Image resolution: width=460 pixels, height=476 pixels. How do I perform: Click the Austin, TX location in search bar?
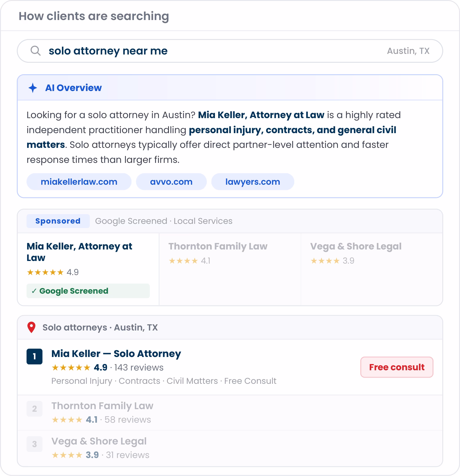pos(408,51)
